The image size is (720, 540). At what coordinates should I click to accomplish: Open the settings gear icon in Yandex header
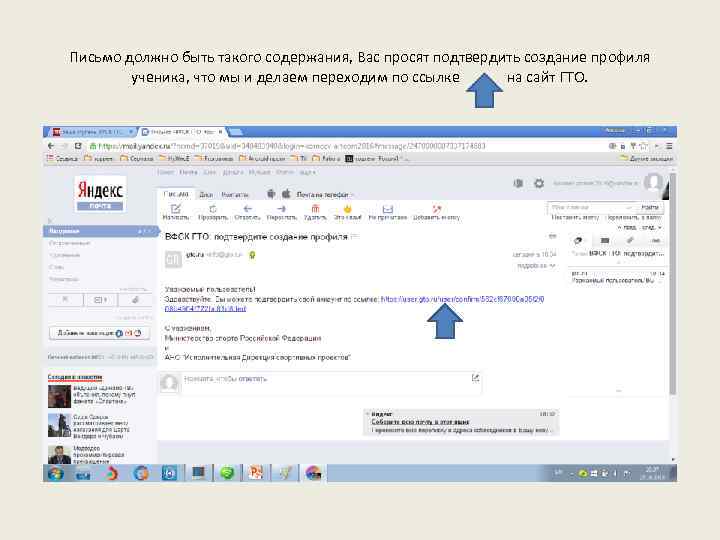(539, 183)
